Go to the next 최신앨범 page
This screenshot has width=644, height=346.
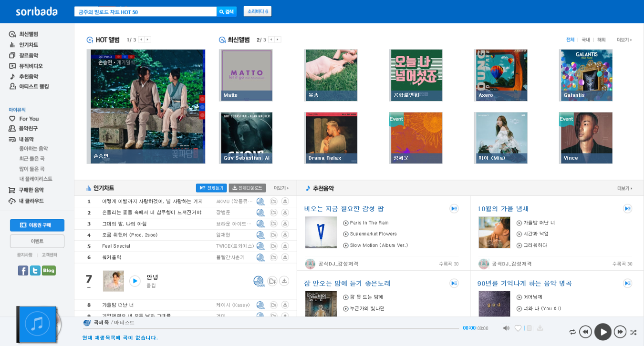[278, 40]
